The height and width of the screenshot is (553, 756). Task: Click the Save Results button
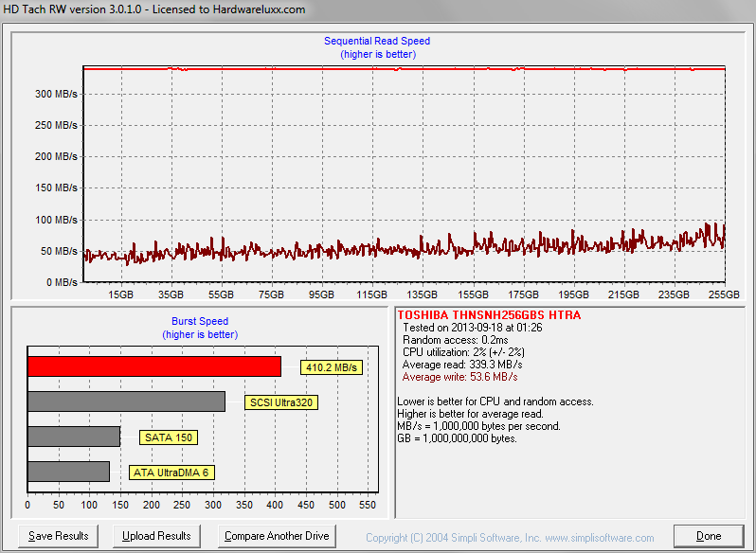click(59, 536)
